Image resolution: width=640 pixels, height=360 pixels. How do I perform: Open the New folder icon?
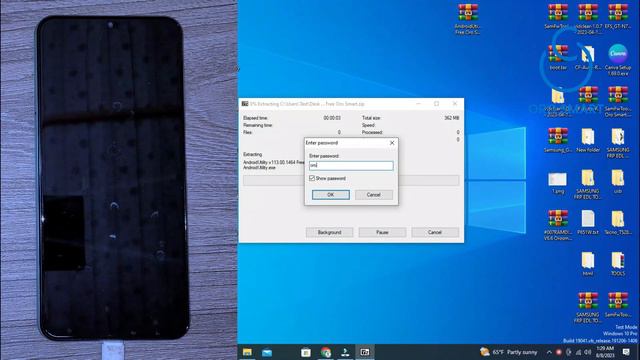588,140
